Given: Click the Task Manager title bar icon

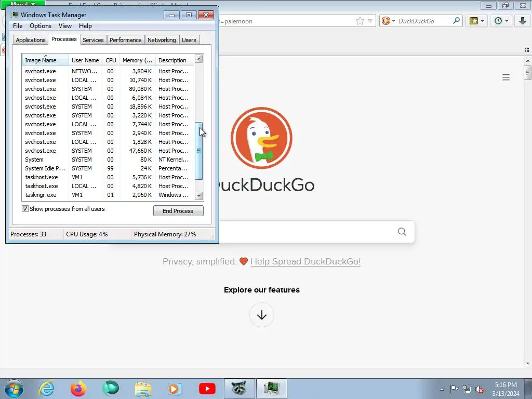Looking at the screenshot, I should coord(14,15).
